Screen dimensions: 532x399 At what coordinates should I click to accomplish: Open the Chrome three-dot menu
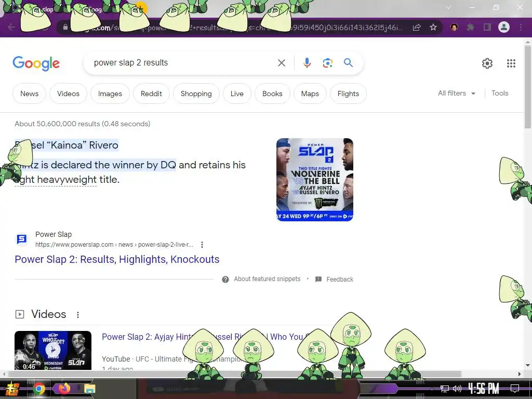tap(521, 27)
